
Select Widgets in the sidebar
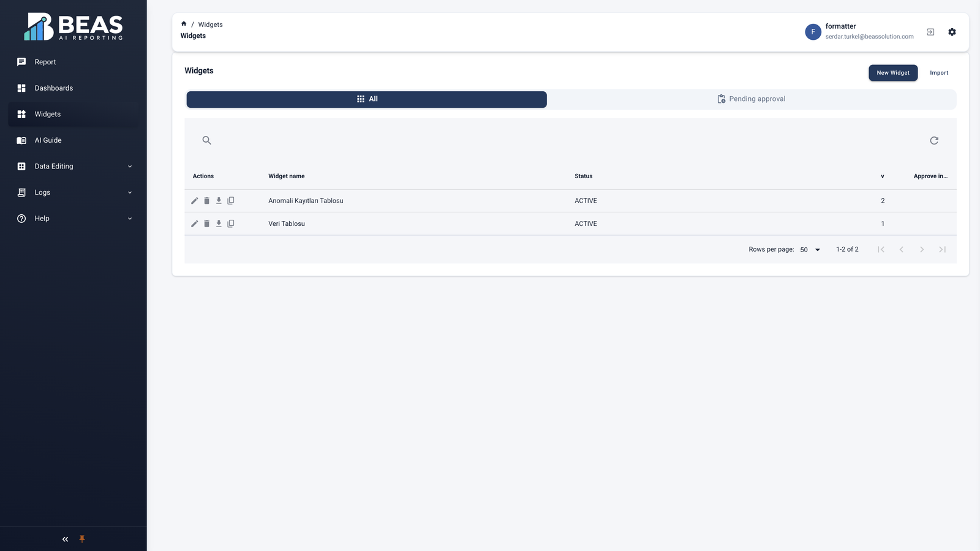point(73,114)
